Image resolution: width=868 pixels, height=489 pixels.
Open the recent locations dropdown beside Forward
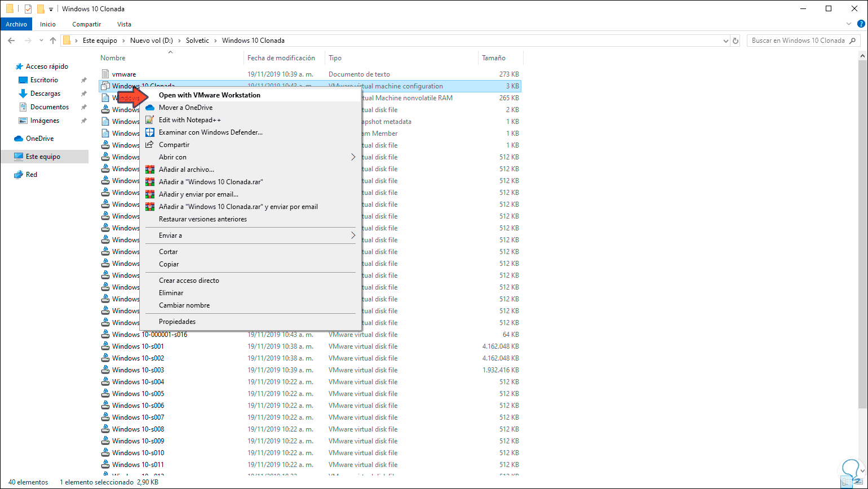41,41
